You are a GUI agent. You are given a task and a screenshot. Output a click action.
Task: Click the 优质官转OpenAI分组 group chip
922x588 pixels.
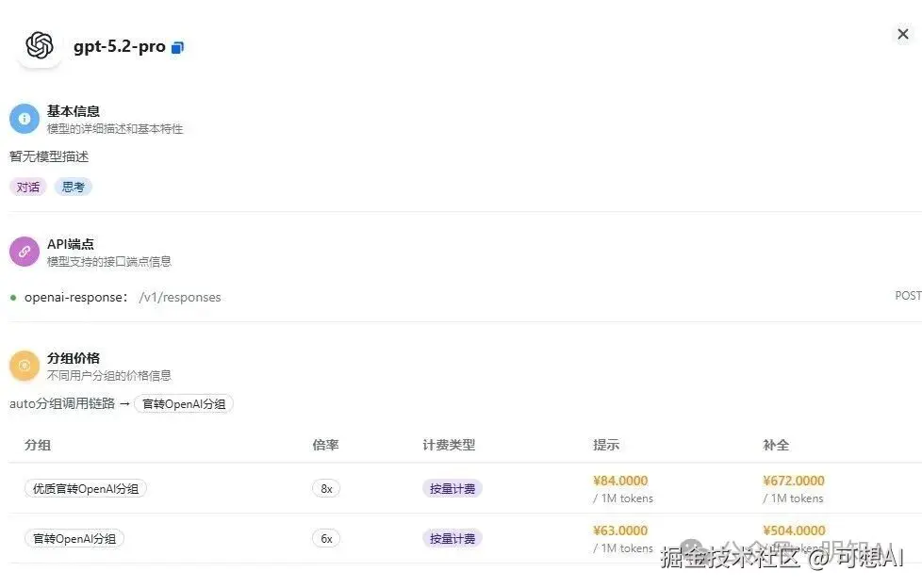click(85, 488)
